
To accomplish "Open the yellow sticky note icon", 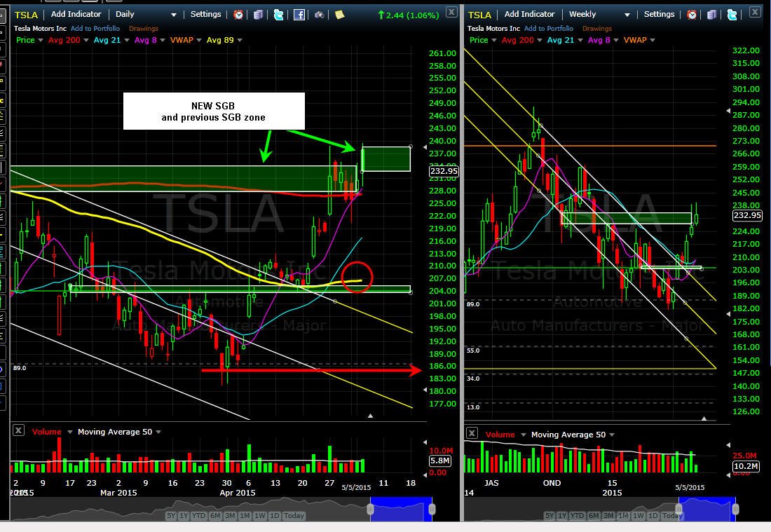I will click(x=340, y=15).
